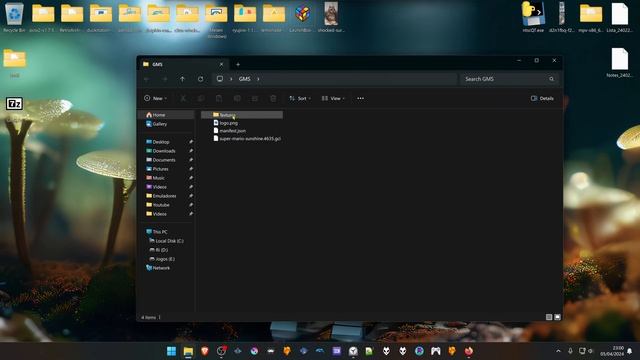Open Local Disk (C:) in sidebar
This screenshot has height=360, width=640.
pos(167,241)
